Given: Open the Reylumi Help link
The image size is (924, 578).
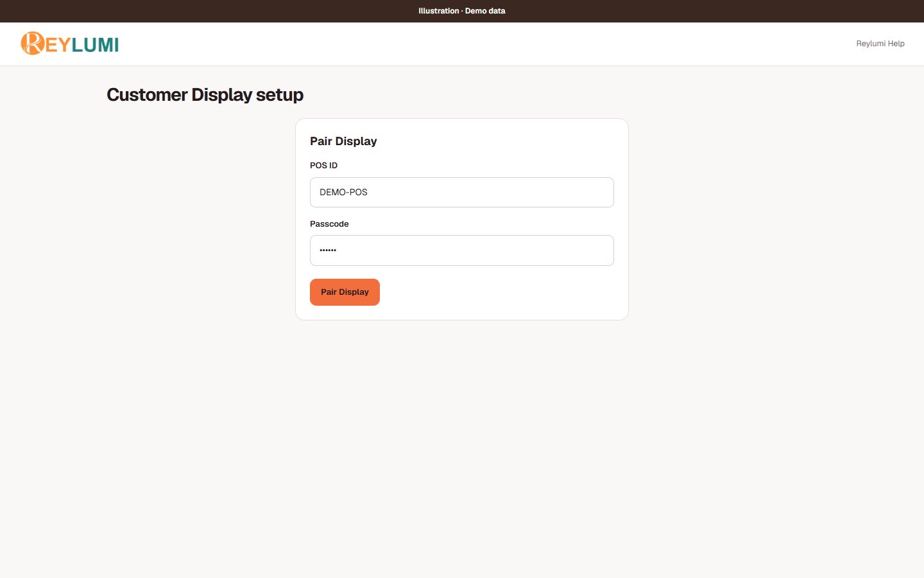Looking at the screenshot, I should click(880, 44).
